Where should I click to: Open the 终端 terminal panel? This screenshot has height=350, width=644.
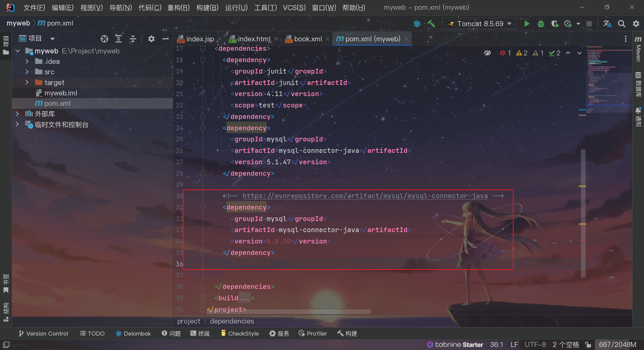200,334
